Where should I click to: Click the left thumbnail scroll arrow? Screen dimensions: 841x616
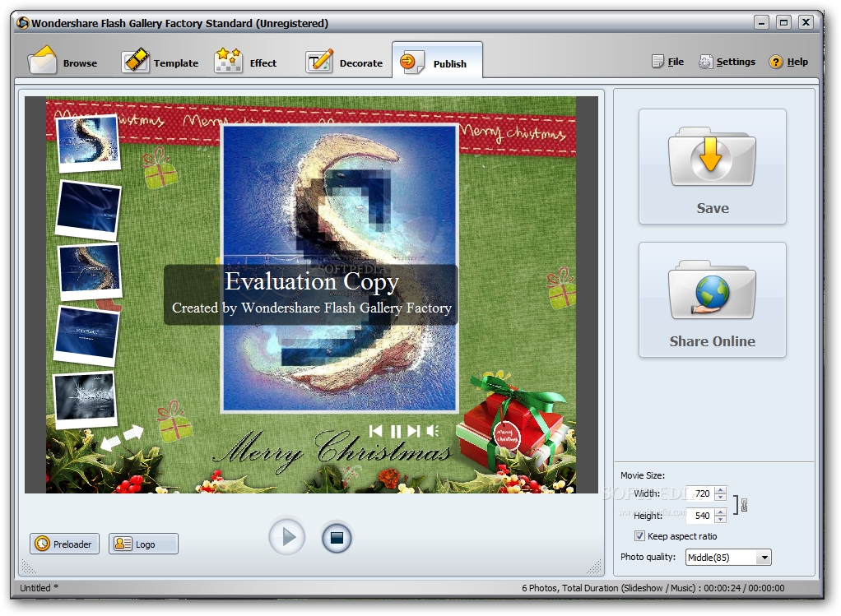[110, 442]
